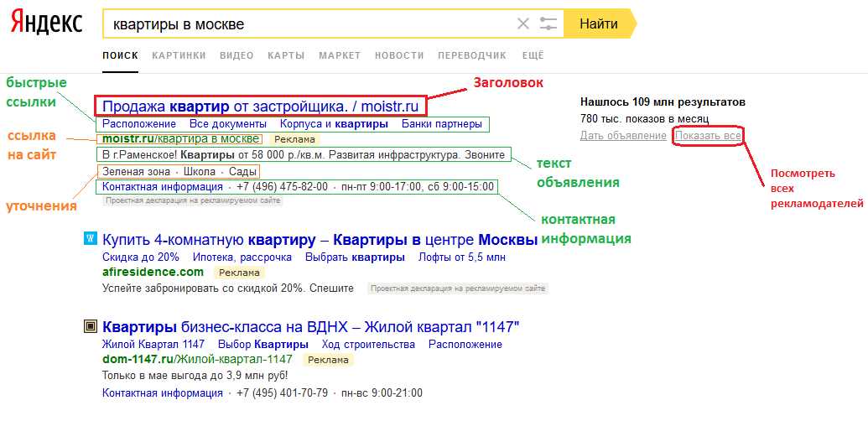Click the afiresidence favicon with W
868x421 pixels.
[91, 239]
